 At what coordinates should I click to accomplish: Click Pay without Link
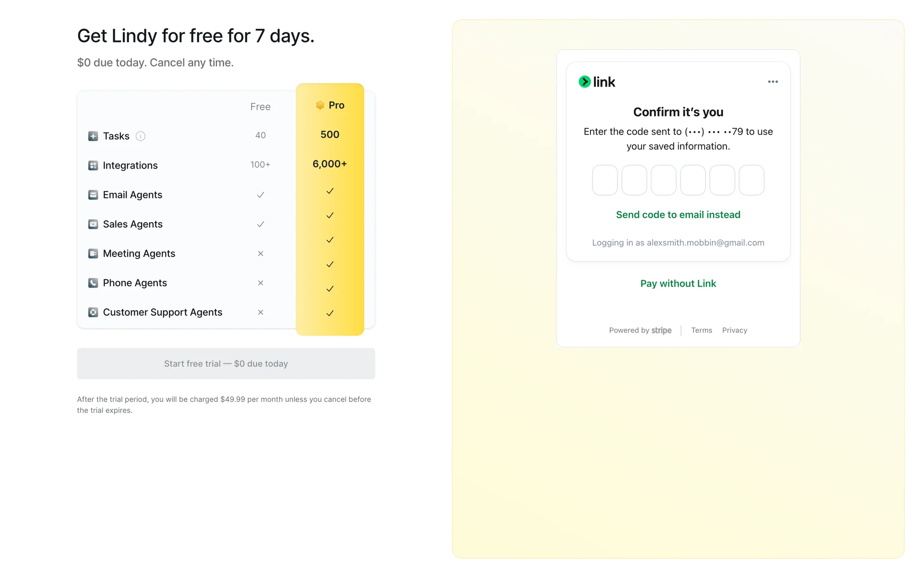coord(678,284)
